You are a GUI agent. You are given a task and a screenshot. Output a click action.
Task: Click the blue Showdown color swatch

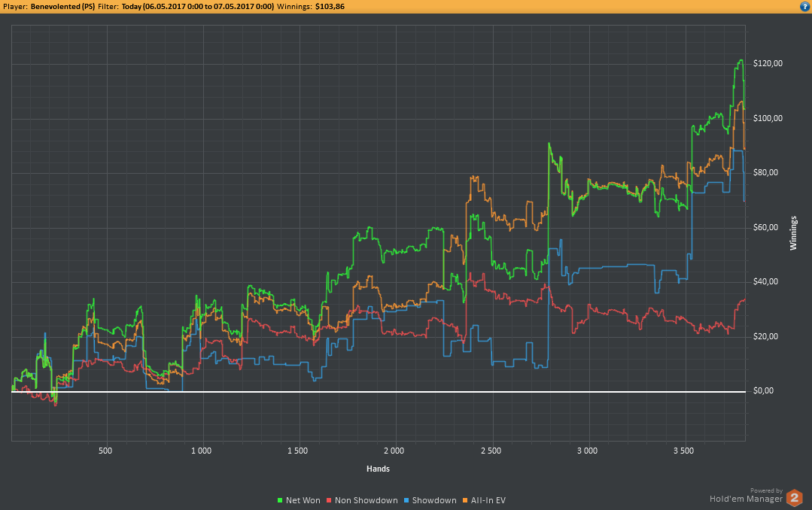click(x=406, y=500)
